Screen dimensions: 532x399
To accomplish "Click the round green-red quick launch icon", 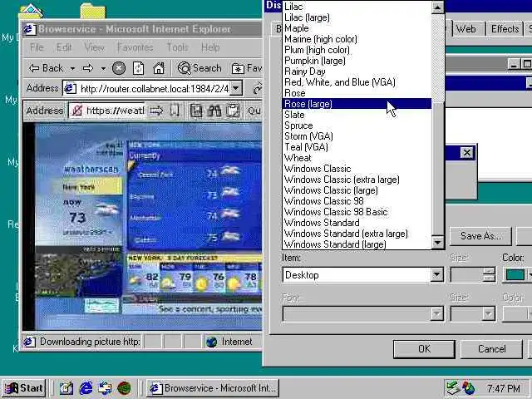I will pos(124,388).
